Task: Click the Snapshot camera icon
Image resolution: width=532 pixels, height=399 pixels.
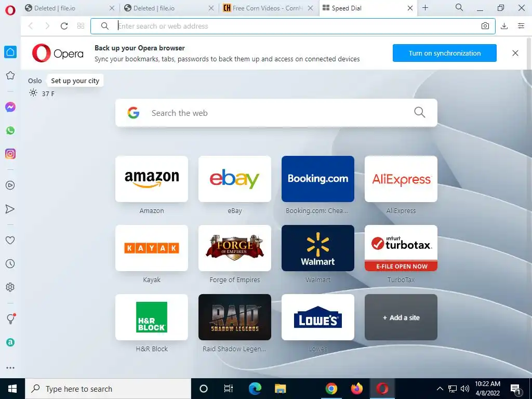Action: [x=485, y=26]
